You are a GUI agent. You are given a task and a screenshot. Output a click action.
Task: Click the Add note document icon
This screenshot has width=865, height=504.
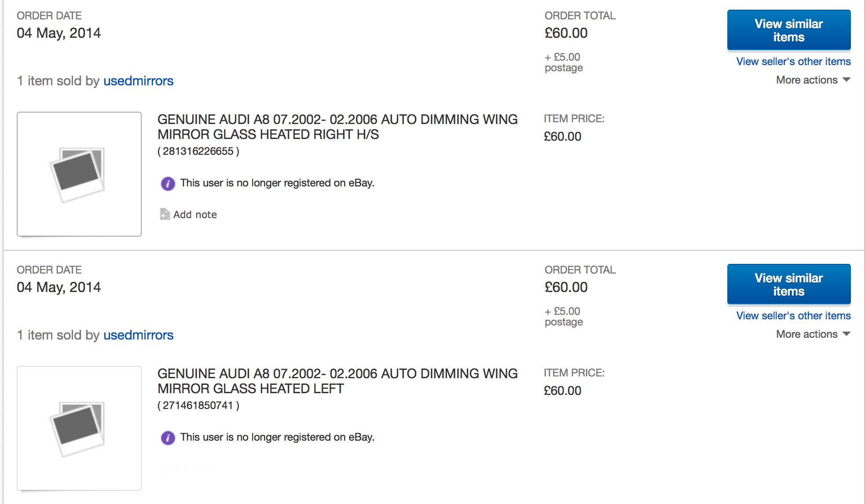165,214
